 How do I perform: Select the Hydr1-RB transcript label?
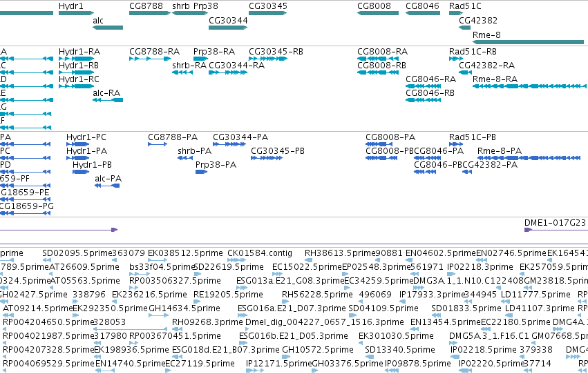click(79, 65)
